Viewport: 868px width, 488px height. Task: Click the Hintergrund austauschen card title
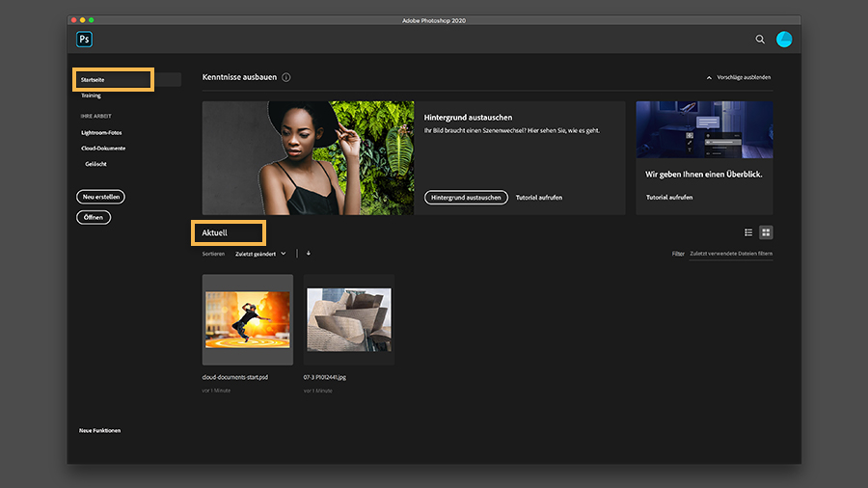pos(469,118)
